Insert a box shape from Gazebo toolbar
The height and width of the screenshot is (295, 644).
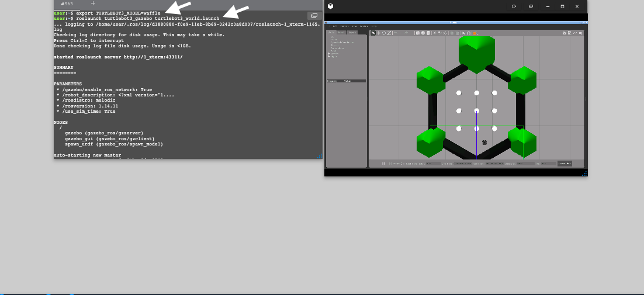pos(418,33)
